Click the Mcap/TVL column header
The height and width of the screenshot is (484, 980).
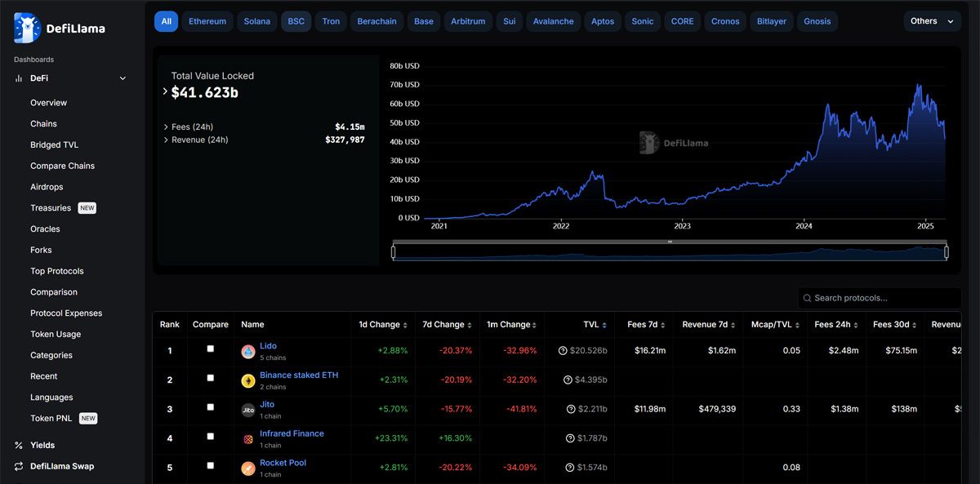click(771, 325)
